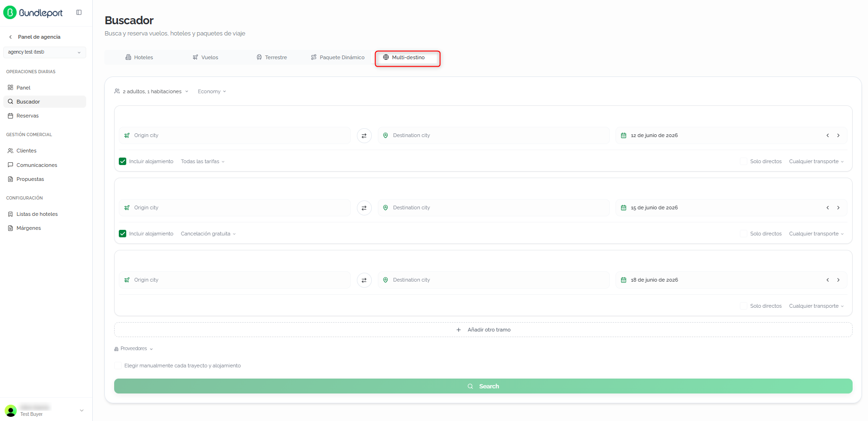Viewport: 868px width, 421px height.
Task: Go back to Panel de agencia
Action: point(35,37)
